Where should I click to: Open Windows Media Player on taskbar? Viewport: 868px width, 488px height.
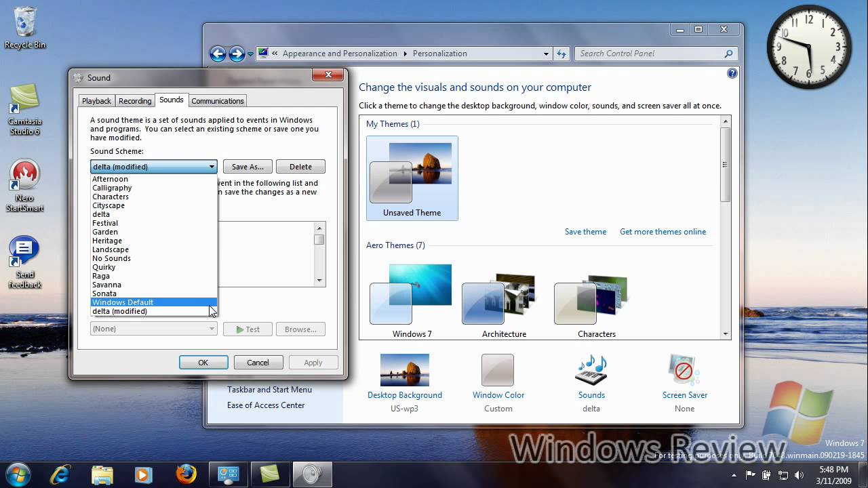(143, 474)
